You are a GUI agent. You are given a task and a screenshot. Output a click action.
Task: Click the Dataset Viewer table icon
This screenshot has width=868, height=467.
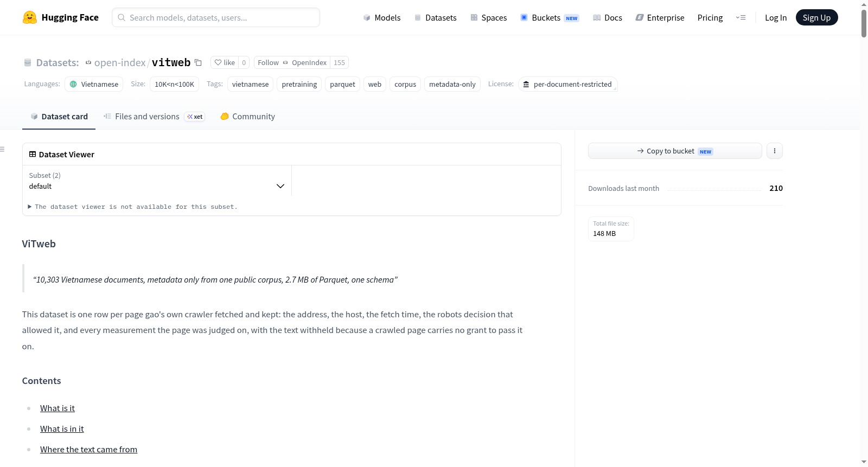[x=33, y=154]
